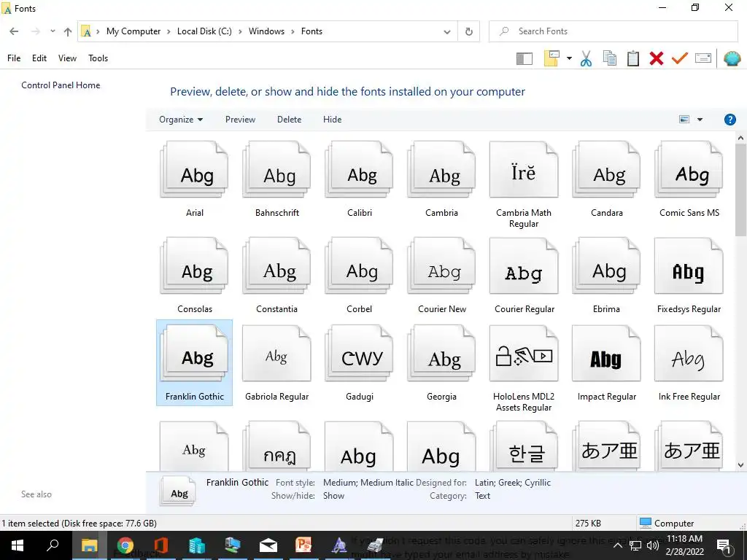Navigate back with the back arrow

(x=14, y=31)
